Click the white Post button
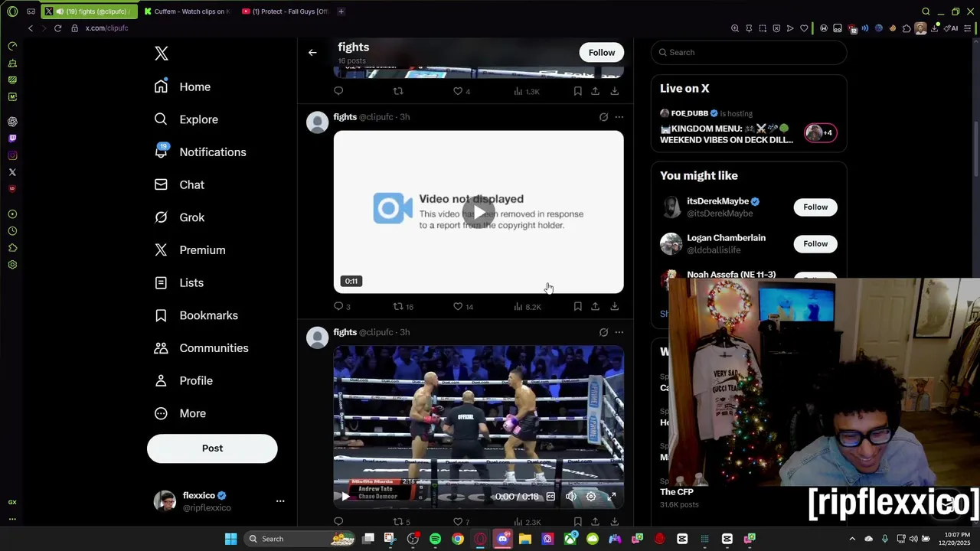The image size is (980, 551). (212, 448)
